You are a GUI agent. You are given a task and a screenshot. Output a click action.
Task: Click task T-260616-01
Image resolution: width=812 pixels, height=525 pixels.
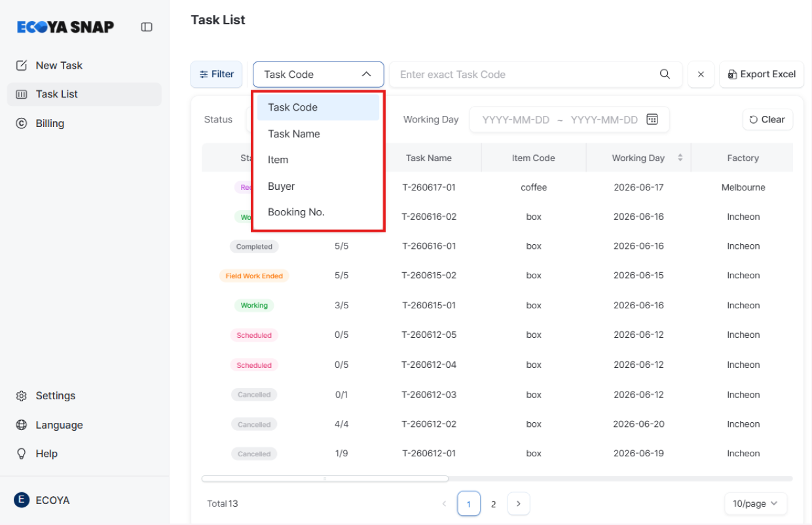pyautogui.click(x=429, y=246)
